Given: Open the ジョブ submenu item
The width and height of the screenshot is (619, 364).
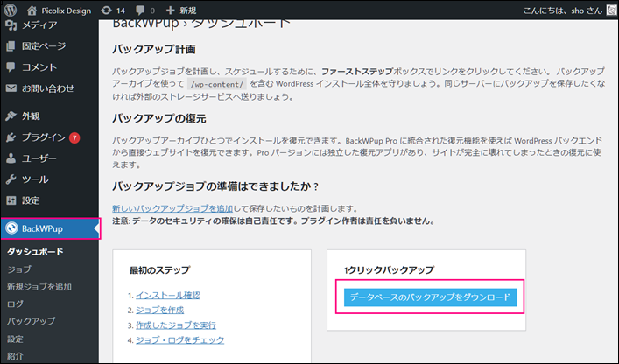Looking at the screenshot, I should click(19, 269).
